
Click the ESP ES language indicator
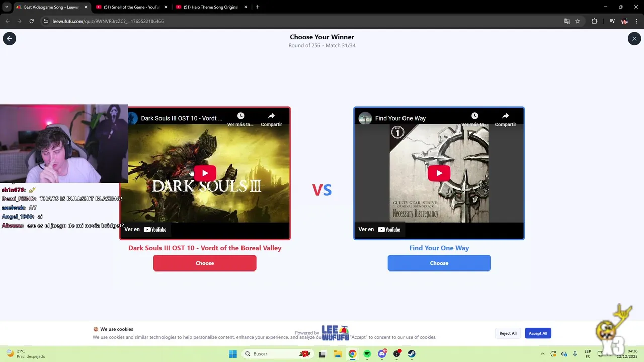(x=588, y=354)
